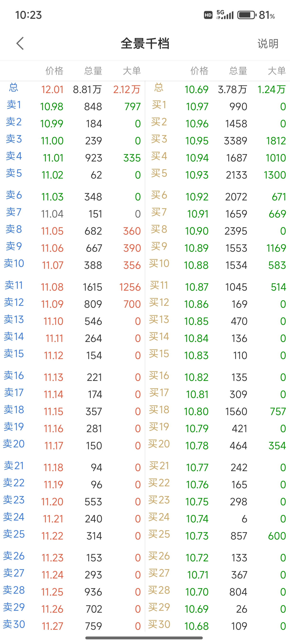Select the 买1 row at 10.97

217,106
